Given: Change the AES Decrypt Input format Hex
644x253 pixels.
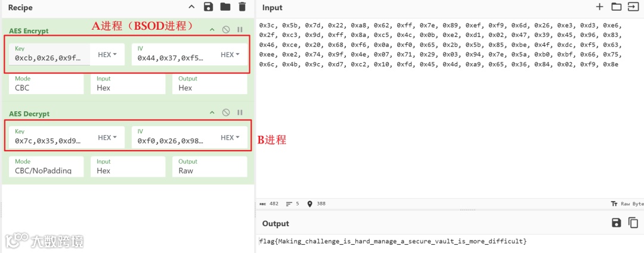Looking at the screenshot, I should [x=128, y=167].
